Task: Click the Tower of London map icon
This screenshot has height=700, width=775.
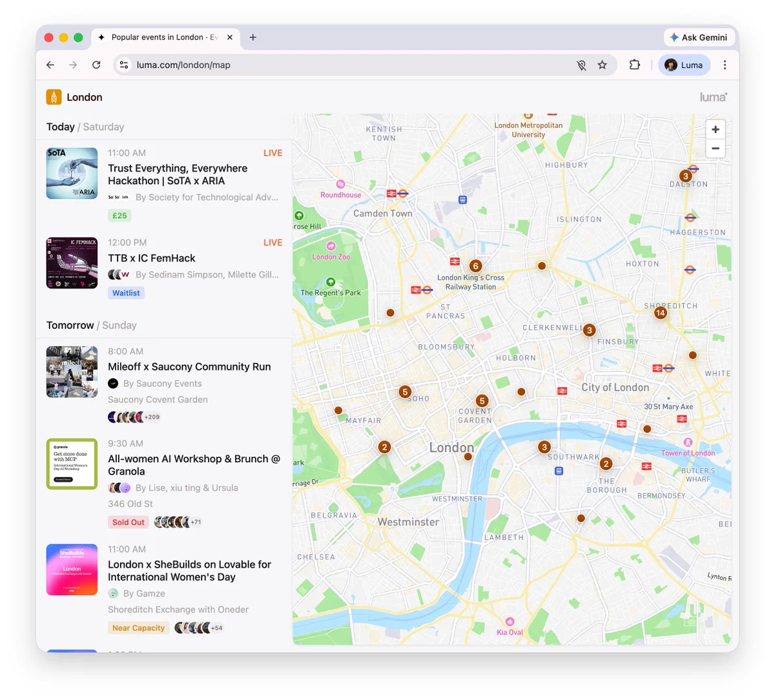Action: coord(688,442)
